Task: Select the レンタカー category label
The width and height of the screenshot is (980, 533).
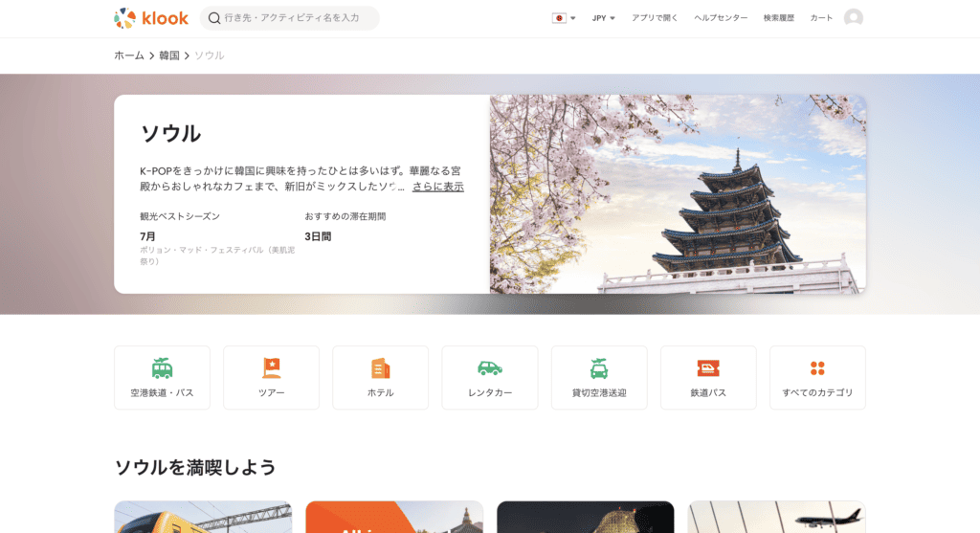Action: coord(490,392)
